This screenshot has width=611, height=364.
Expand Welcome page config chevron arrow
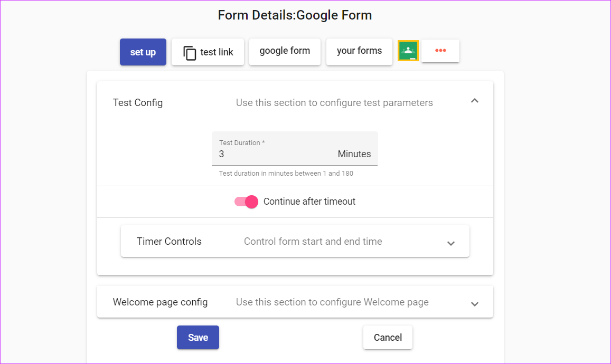tap(475, 304)
